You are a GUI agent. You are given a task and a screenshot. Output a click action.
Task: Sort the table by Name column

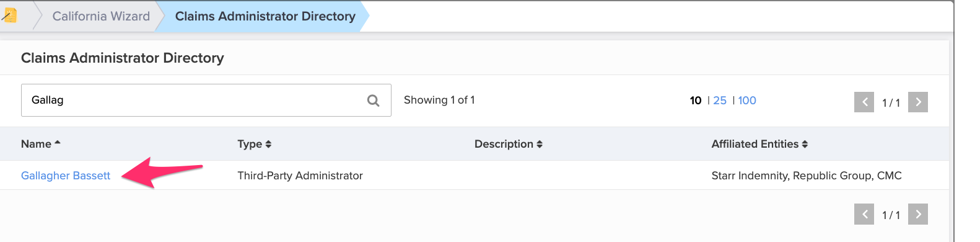coord(41,144)
